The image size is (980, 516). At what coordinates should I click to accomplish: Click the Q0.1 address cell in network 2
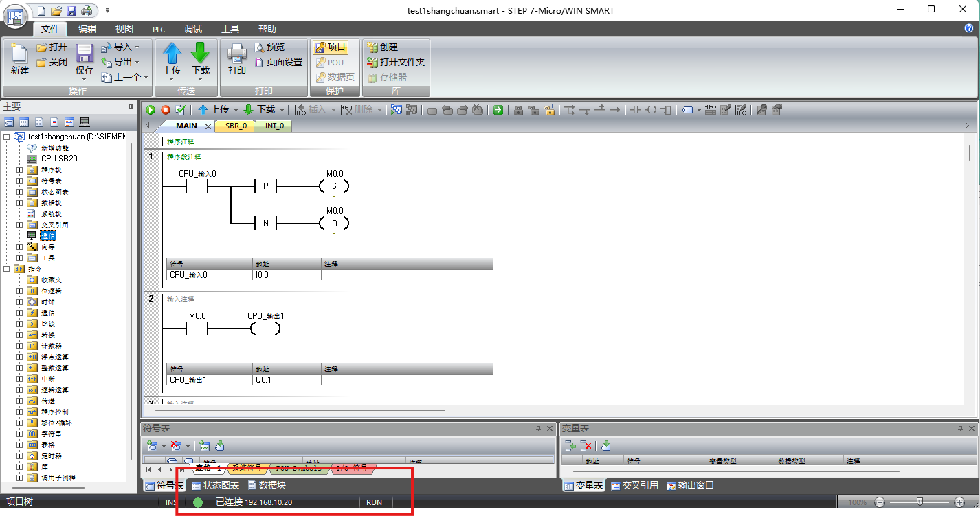pyautogui.click(x=287, y=380)
